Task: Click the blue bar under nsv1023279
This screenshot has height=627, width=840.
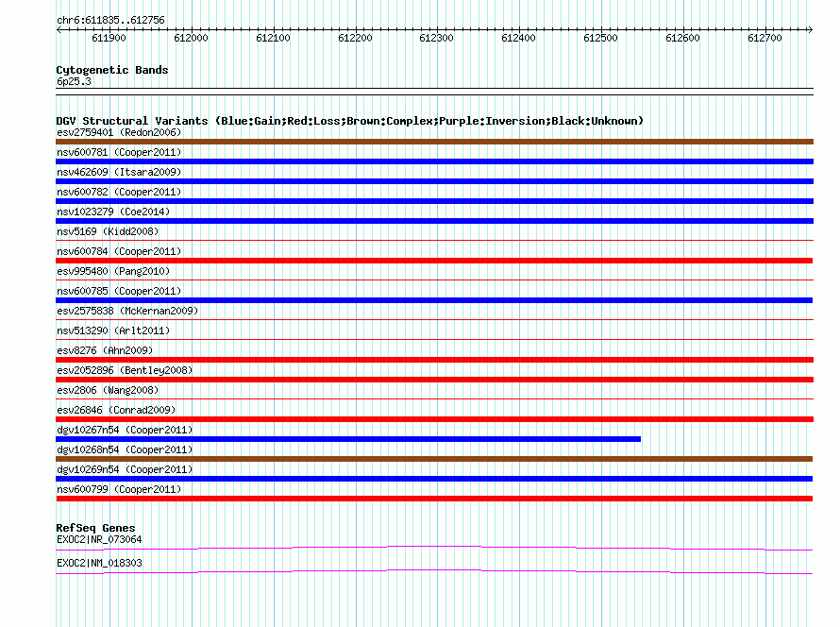Action: [x=434, y=221]
